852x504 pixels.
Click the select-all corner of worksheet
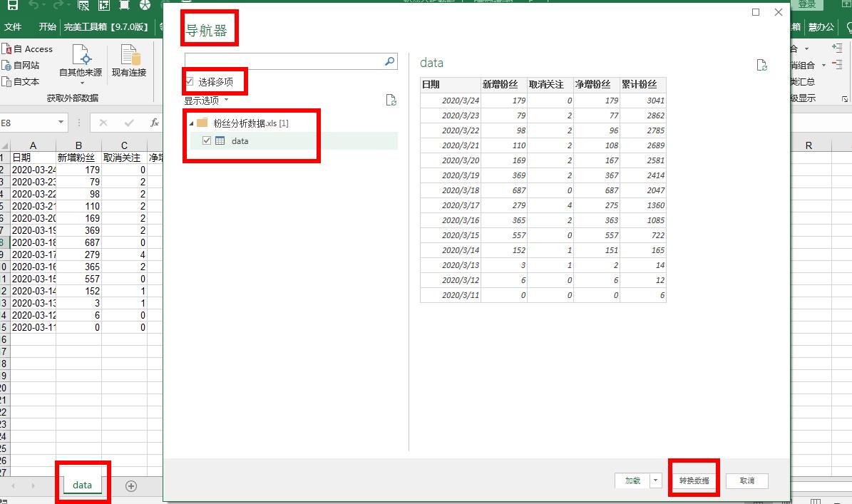click(x=4, y=145)
